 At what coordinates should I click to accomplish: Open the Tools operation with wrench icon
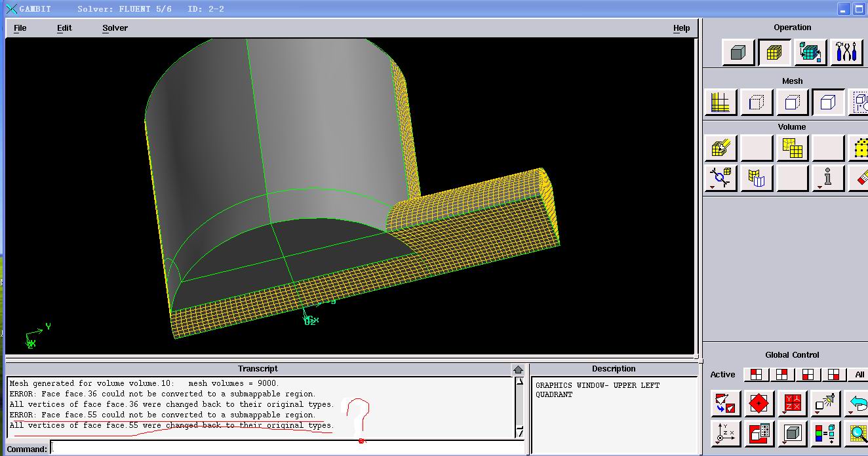846,52
